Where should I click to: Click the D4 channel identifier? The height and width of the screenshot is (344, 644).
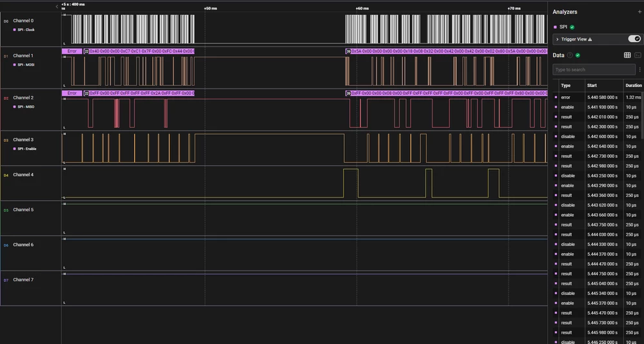(x=6, y=175)
